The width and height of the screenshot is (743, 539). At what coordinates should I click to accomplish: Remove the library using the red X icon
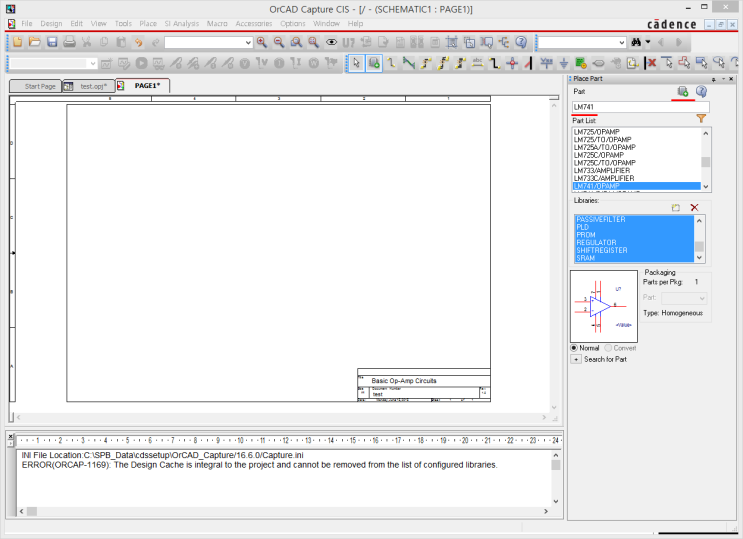coord(694,207)
